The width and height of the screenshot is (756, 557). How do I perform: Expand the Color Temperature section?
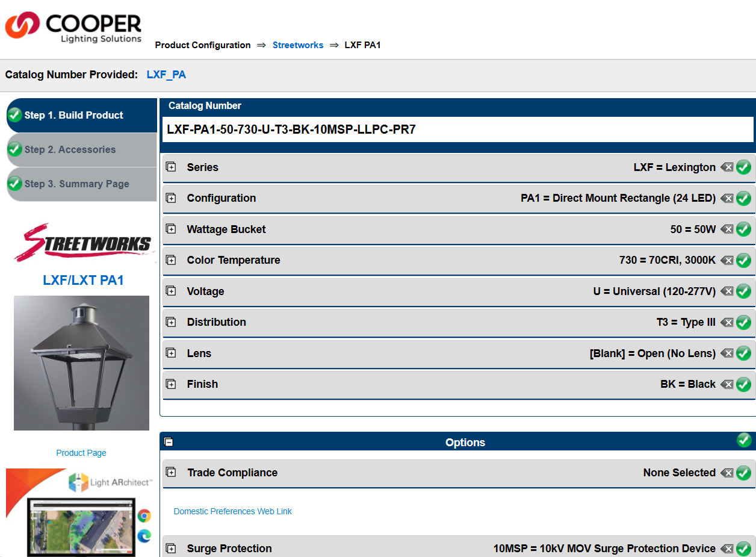[171, 260]
